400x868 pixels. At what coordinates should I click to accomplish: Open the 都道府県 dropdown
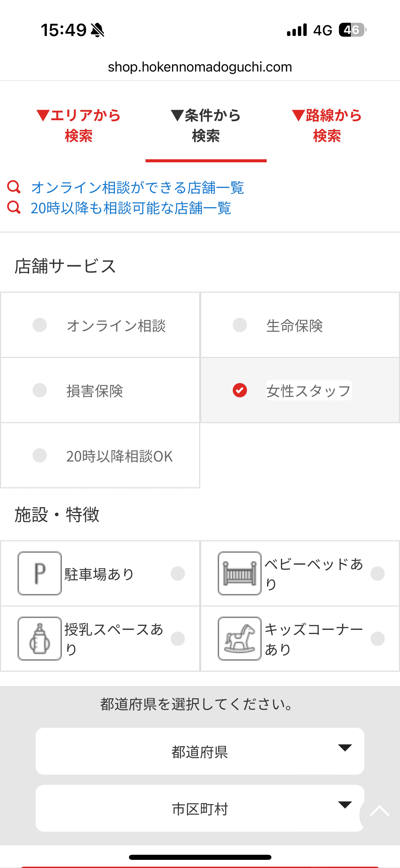tap(200, 751)
